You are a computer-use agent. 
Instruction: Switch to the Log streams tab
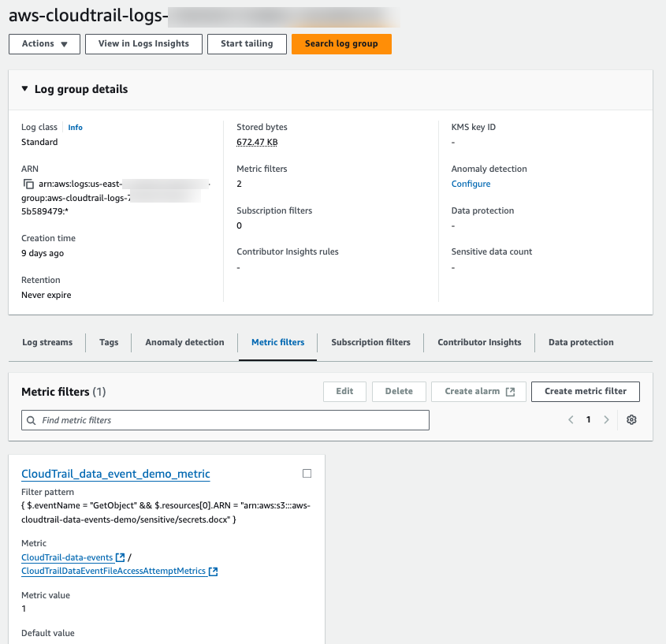coord(47,342)
